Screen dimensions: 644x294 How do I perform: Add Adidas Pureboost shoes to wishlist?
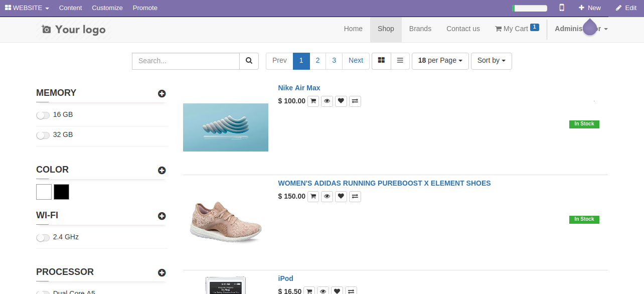point(341,196)
